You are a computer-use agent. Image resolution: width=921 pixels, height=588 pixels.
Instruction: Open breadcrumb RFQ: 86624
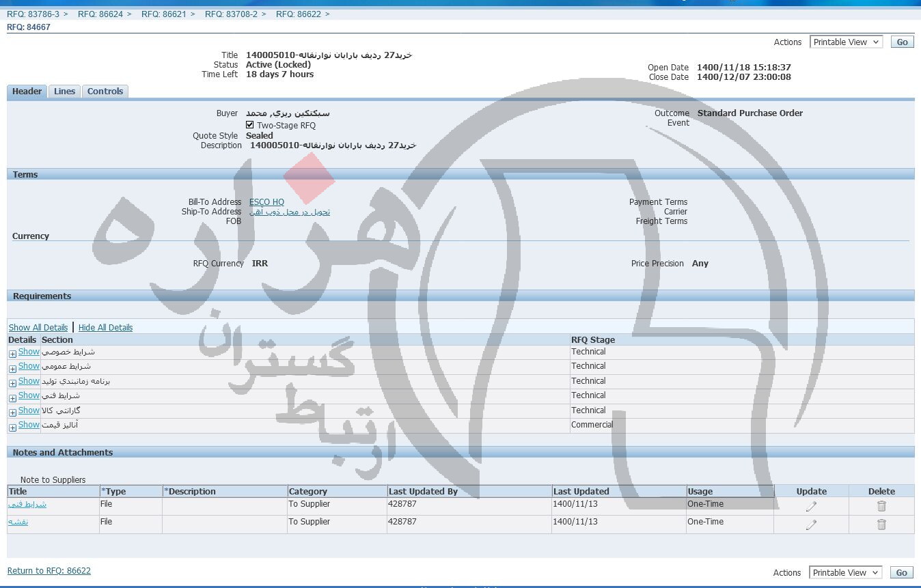(x=100, y=14)
